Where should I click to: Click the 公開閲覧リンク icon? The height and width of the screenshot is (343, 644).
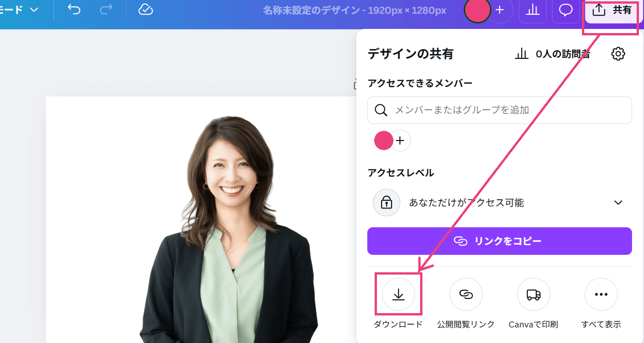tap(466, 294)
